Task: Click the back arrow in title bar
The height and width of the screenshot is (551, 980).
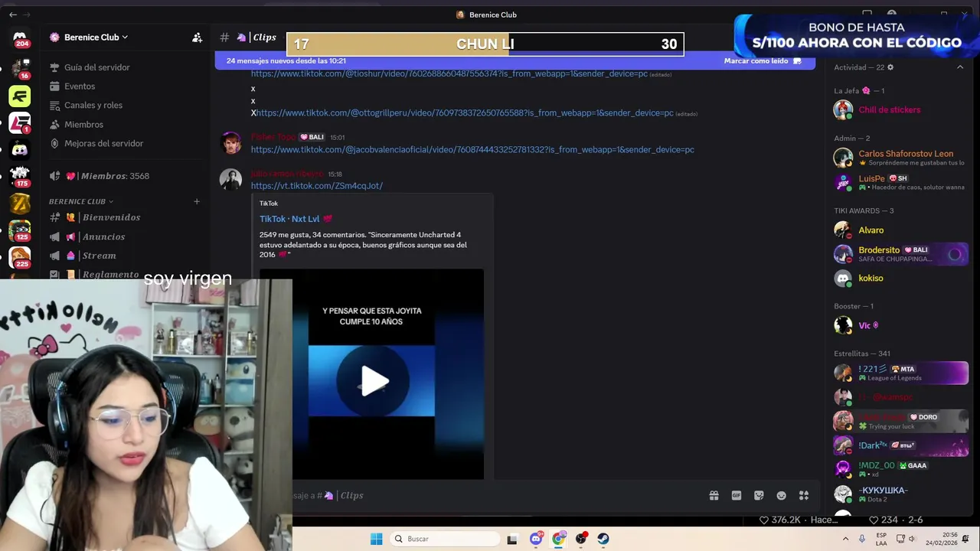Action: tap(13, 15)
